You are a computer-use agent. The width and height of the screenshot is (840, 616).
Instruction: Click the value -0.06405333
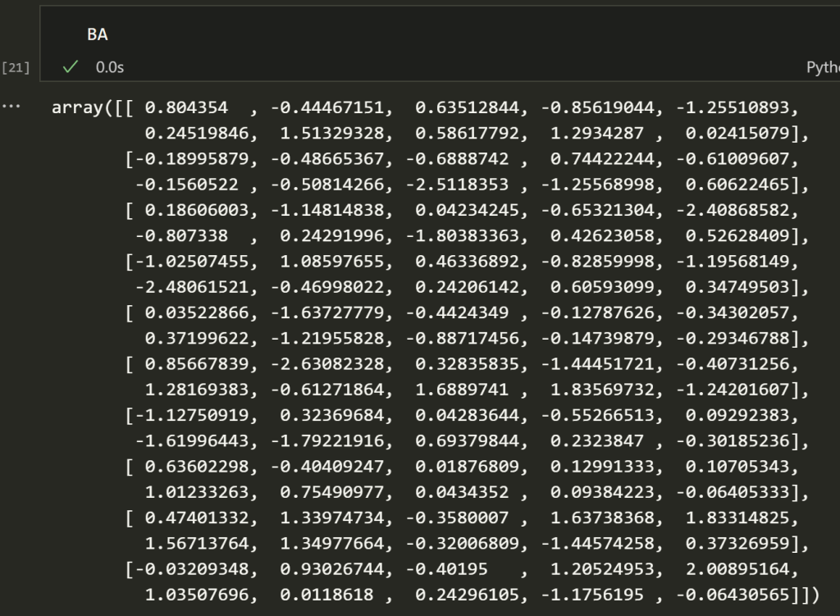point(733,493)
